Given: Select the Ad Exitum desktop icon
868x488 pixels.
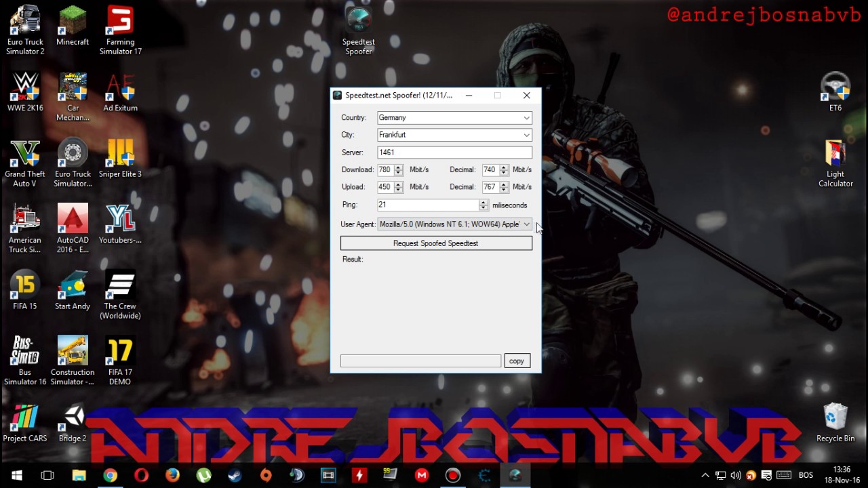Looking at the screenshot, I should (x=120, y=93).
